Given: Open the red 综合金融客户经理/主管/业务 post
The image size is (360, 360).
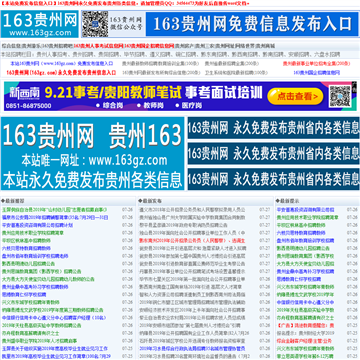Looking at the screenshot, I should [x=304, y=341].
